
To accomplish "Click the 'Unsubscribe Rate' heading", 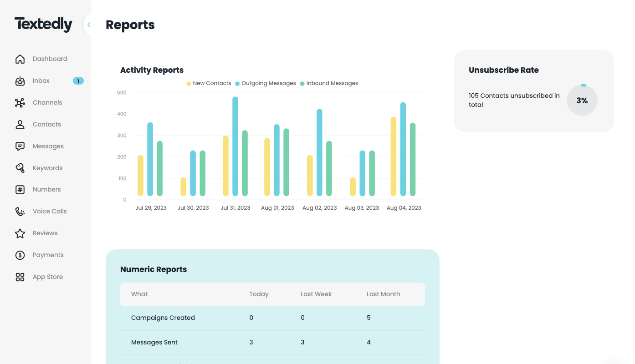I will [504, 70].
